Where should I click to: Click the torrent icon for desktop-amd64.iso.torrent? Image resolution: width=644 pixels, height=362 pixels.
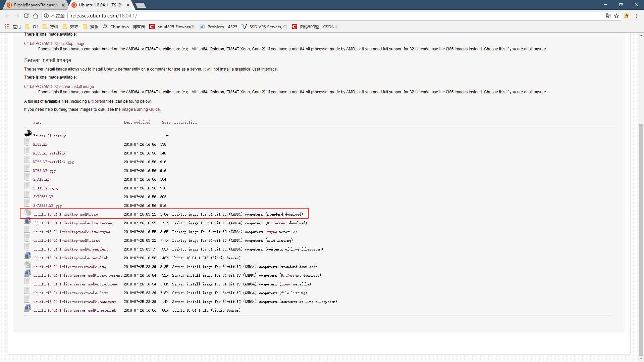tap(28, 221)
